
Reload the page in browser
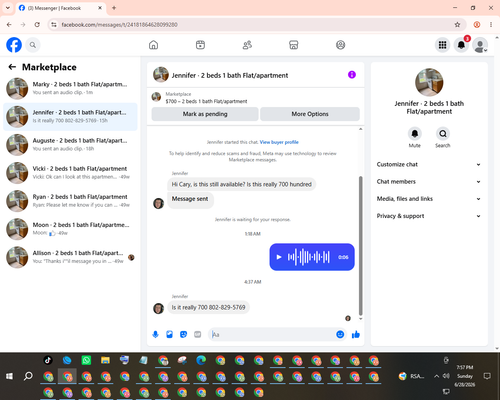point(37,25)
